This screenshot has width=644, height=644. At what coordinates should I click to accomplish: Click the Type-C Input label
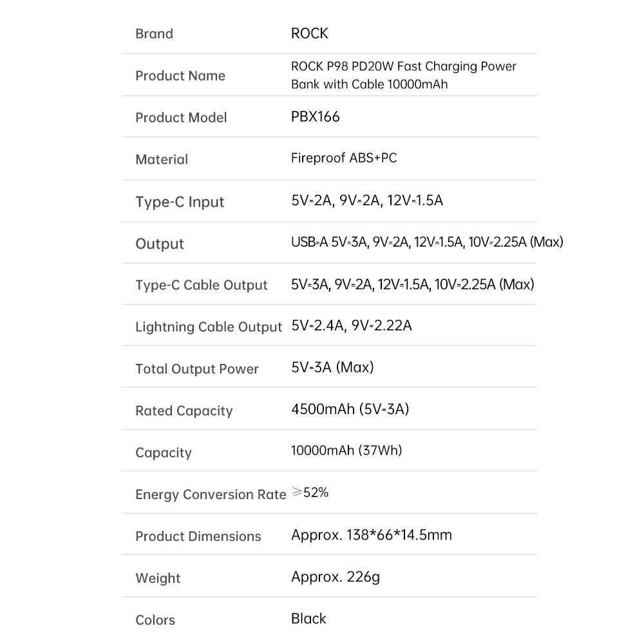180,202
